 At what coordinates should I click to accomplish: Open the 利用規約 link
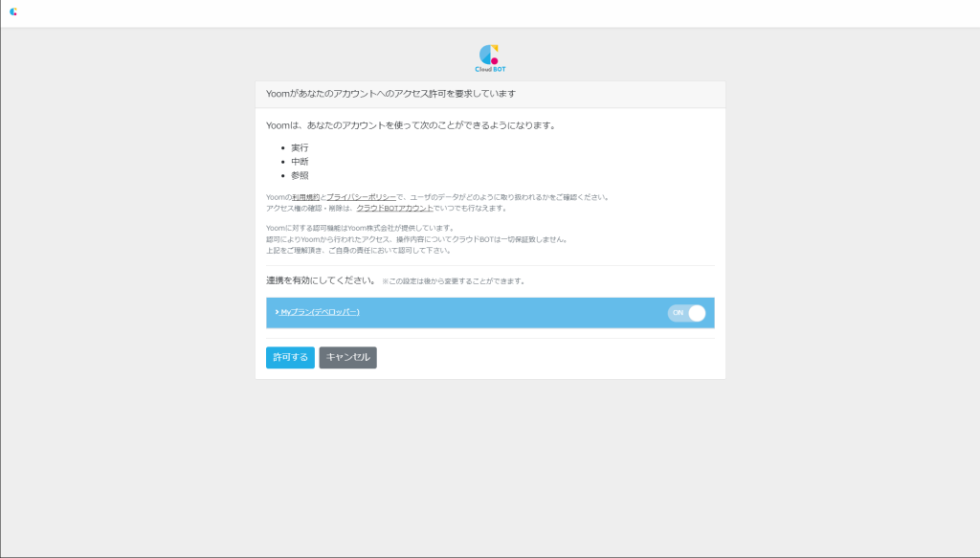[x=305, y=197]
